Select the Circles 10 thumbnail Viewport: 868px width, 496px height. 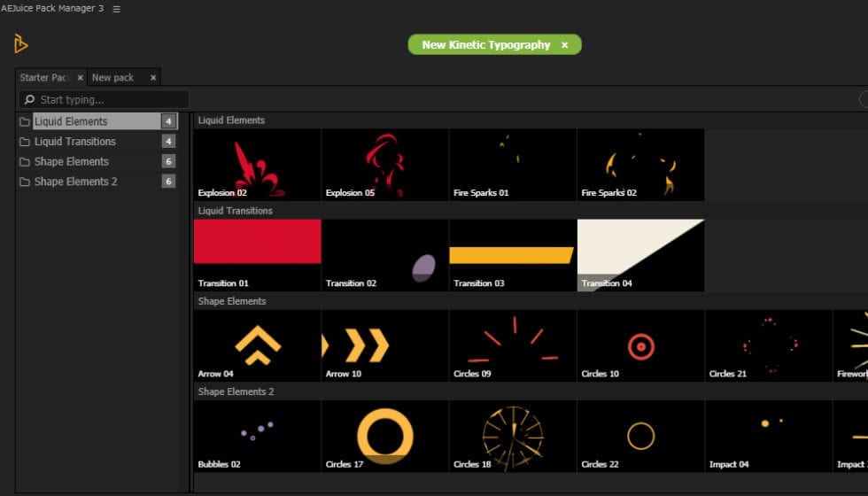[641, 345]
